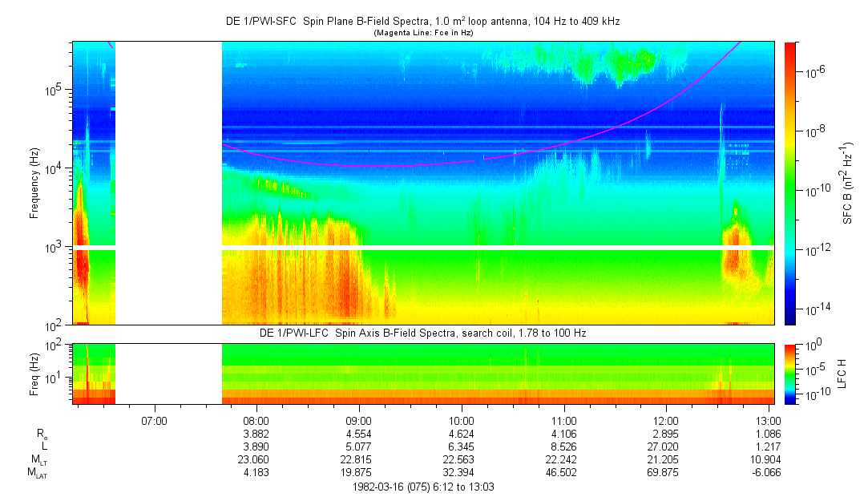Screen dimensions: 868x497
Task: Click the '09:00' time axis label
Action: 359,421
